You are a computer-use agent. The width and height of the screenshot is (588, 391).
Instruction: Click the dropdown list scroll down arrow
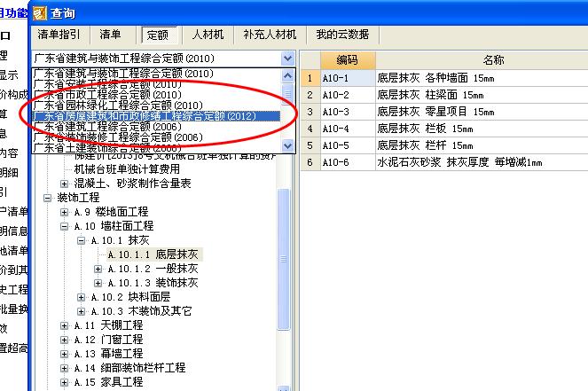(287, 145)
